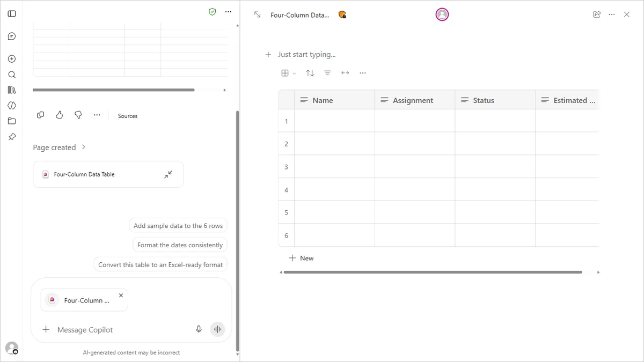644x362 pixels.
Task: Give the response a thumbs up
Action: tap(59, 115)
